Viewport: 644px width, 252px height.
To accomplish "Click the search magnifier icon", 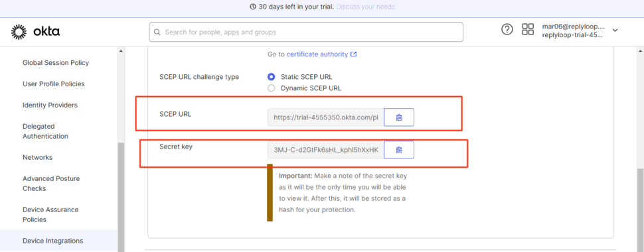I will coord(157,32).
